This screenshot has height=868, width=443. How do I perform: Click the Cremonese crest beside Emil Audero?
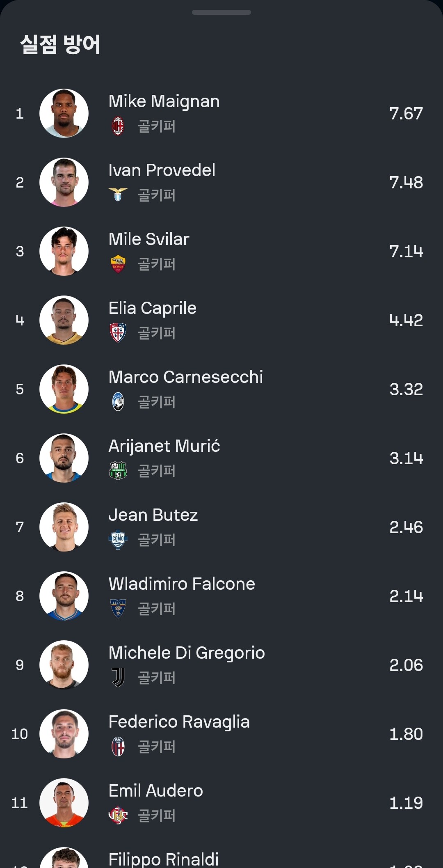pos(118,815)
